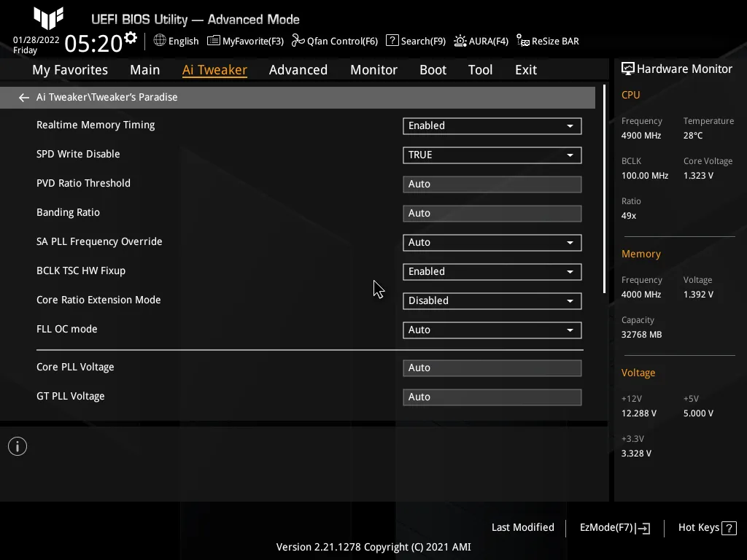Click the Core Voltage 1.323 V value
747x560 pixels.
tap(698, 176)
